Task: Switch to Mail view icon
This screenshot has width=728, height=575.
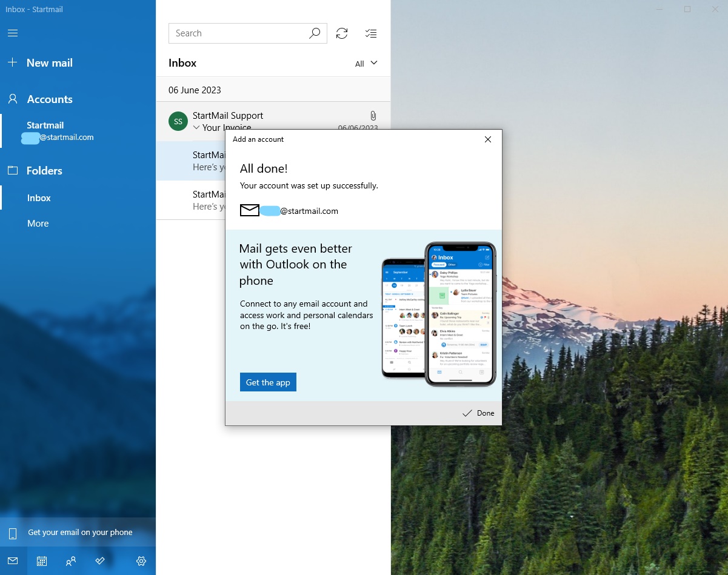Action: tap(13, 561)
